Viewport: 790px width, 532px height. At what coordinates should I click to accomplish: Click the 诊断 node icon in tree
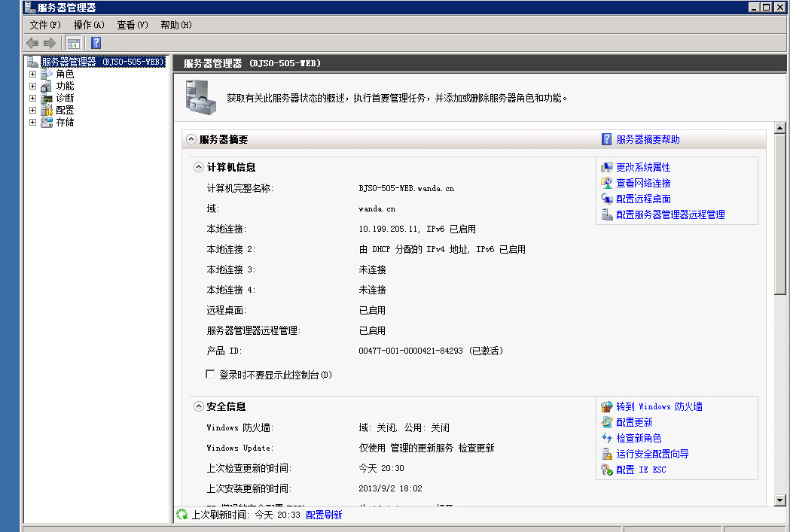click(x=47, y=98)
